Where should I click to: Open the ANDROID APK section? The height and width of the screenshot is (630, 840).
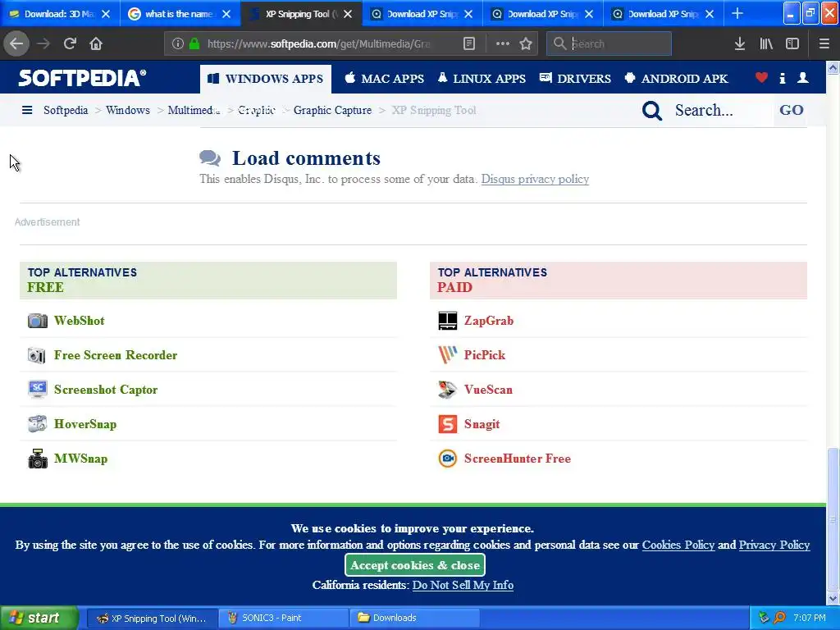(x=676, y=79)
